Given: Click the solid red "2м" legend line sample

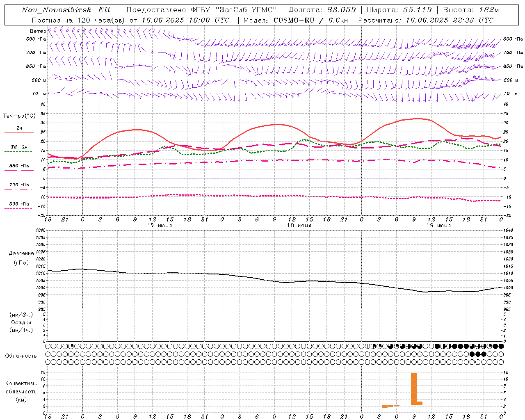Looking at the screenshot, I should (x=19, y=132).
